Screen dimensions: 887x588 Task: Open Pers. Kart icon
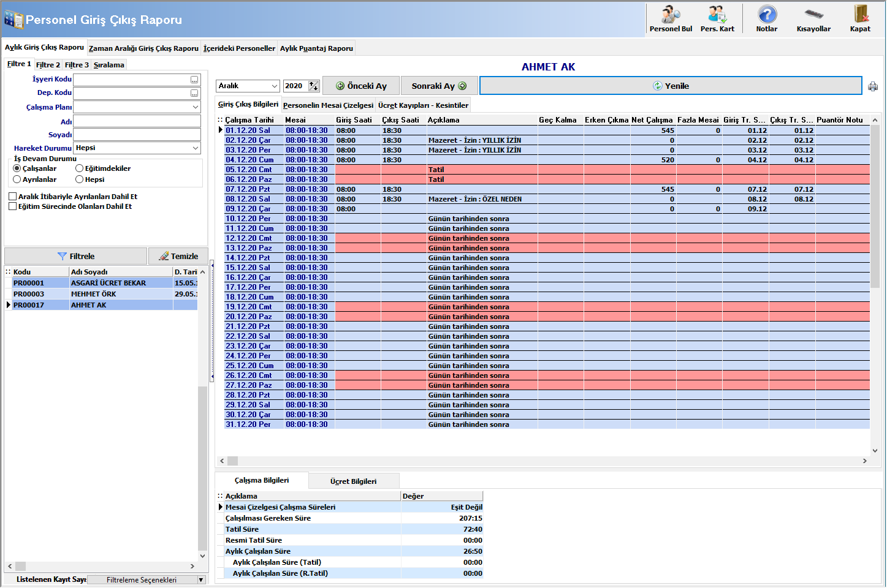(717, 14)
